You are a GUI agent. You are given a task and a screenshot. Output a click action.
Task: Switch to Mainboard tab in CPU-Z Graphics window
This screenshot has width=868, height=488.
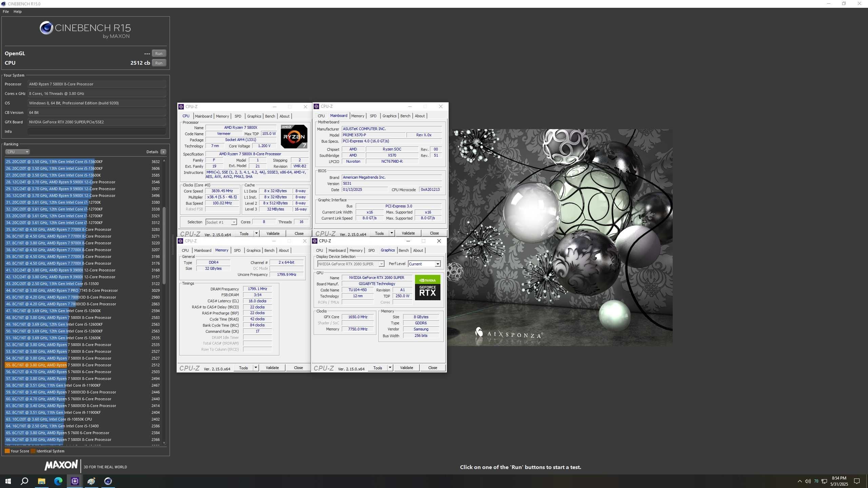337,250
